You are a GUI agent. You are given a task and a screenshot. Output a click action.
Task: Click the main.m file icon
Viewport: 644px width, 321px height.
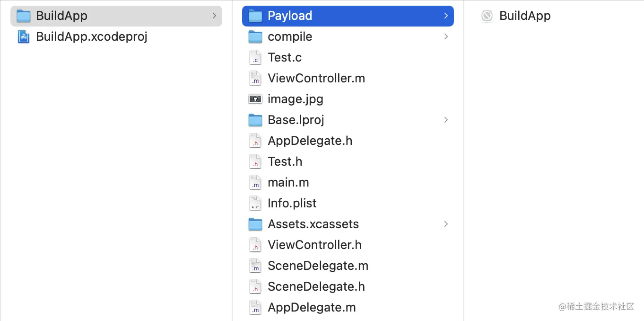(255, 182)
